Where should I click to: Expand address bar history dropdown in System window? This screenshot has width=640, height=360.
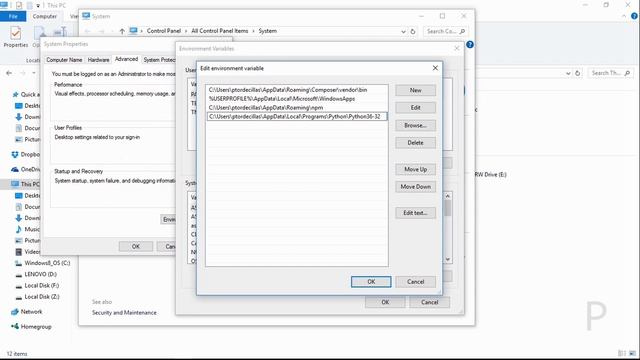403,31
